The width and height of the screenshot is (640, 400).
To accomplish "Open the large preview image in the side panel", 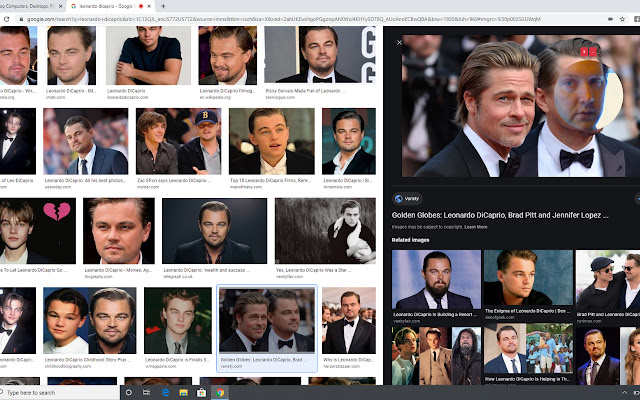I will click(521, 106).
